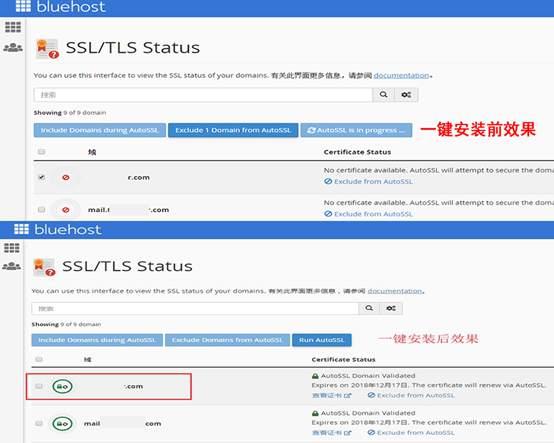The width and height of the screenshot is (554, 443).
Task: Click red no-certificate icon of r.com domain
Action: tap(66, 177)
